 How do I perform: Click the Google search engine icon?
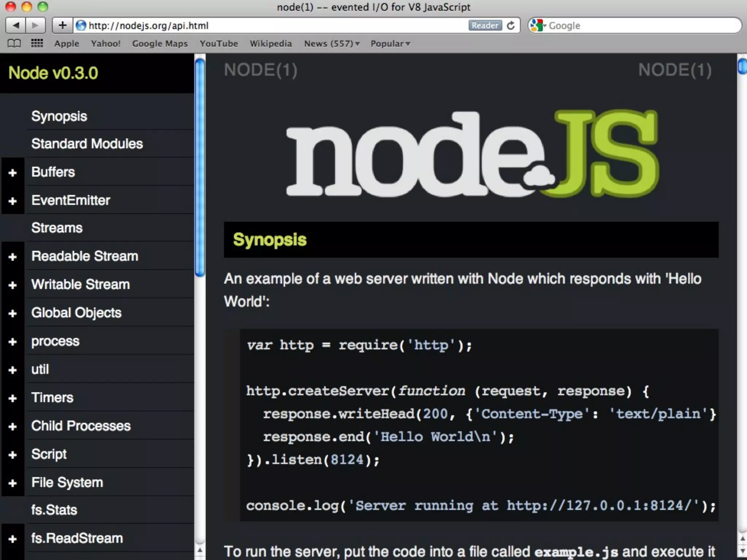click(x=537, y=25)
